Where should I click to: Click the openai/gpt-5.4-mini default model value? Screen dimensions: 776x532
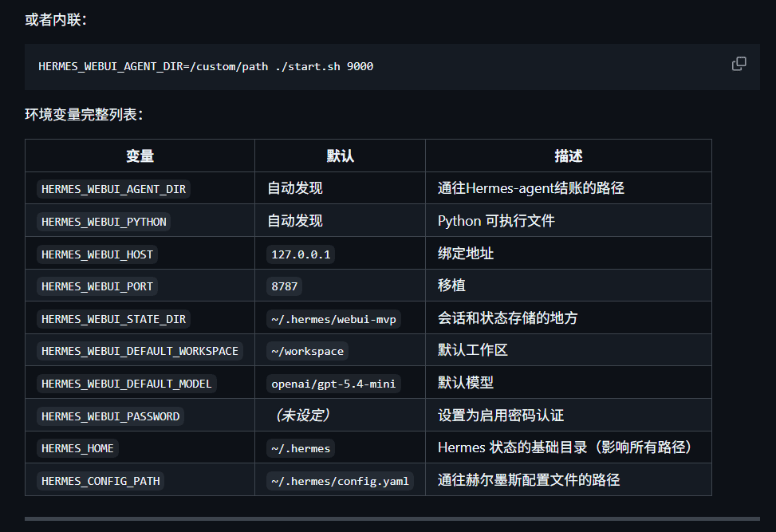pos(333,384)
